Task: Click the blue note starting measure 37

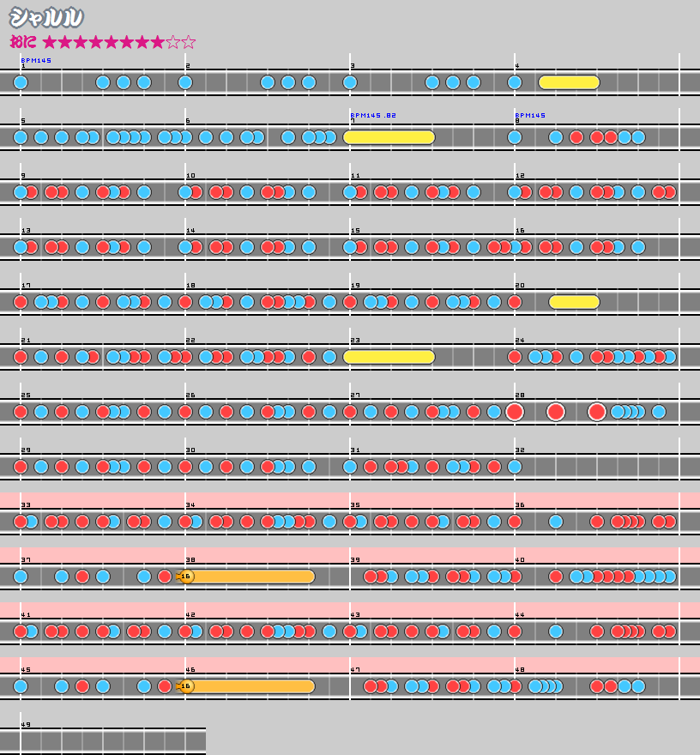Action: coord(21,577)
